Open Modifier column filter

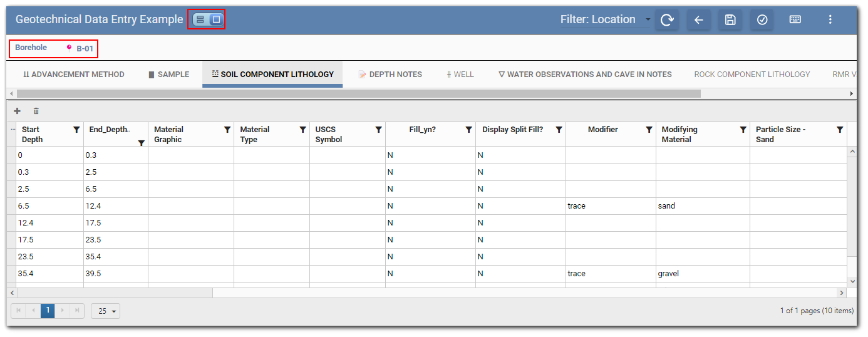click(x=649, y=130)
